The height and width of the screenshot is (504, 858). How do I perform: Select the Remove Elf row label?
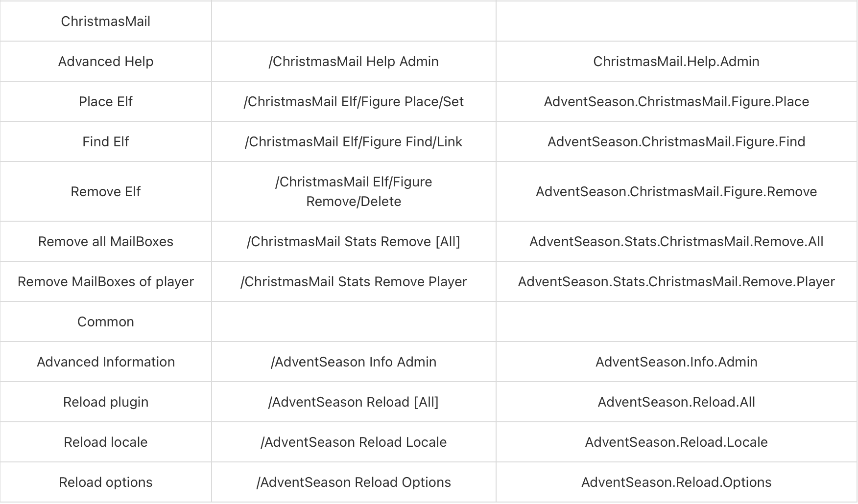pyautogui.click(x=106, y=192)
